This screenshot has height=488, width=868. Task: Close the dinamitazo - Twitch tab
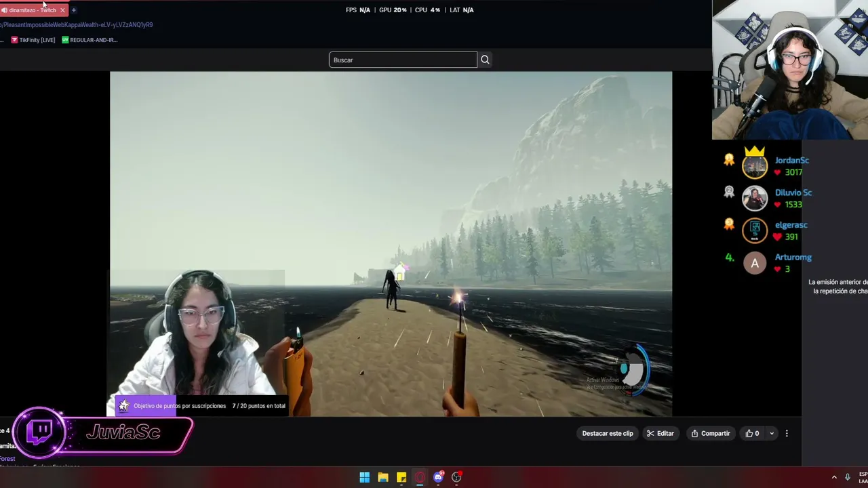point(62,10)
